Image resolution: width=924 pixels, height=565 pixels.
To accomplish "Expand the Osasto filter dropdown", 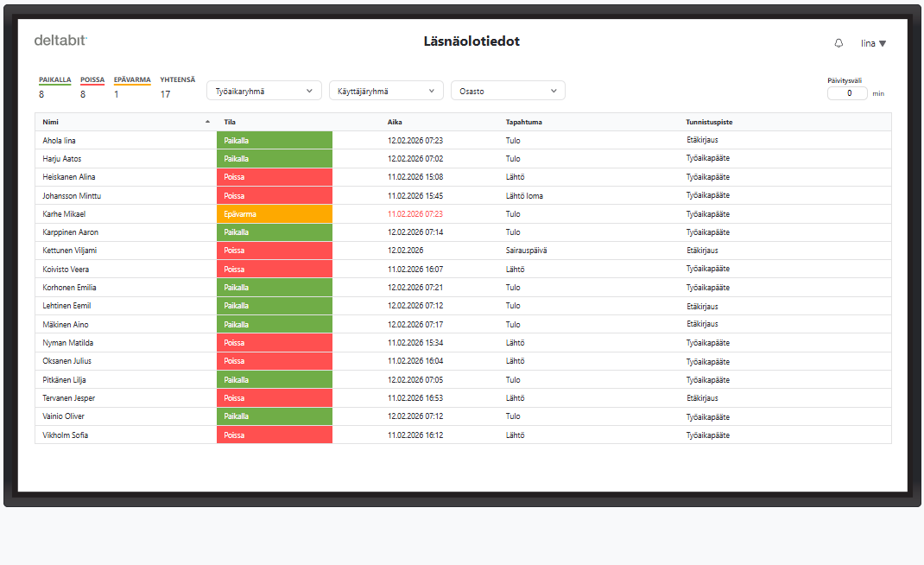I will tap(508, 91).
